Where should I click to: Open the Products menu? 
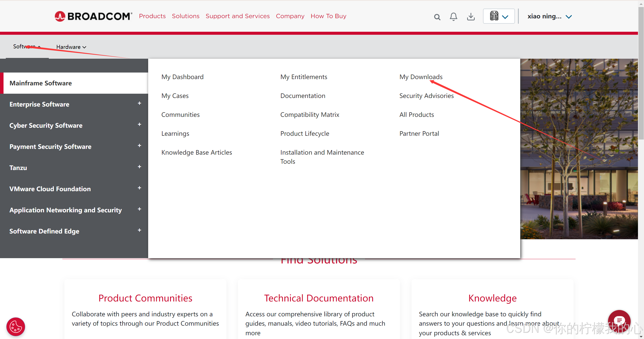(x=152, y=16)
